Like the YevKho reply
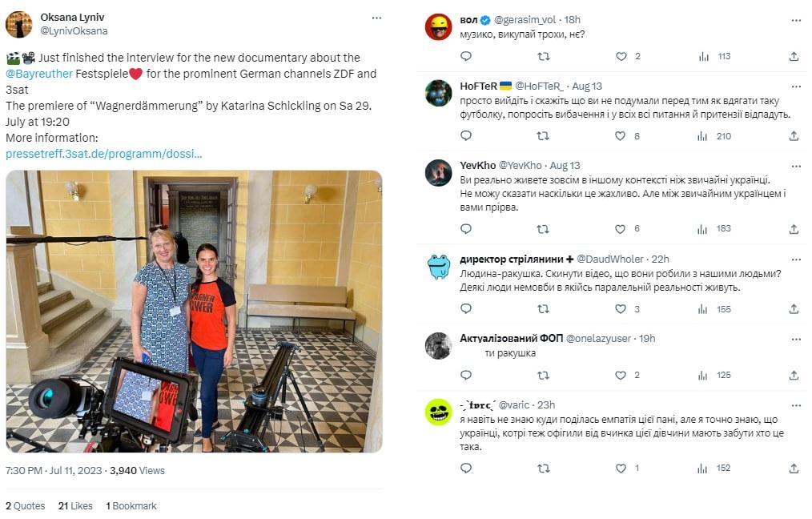The height and width of the screenshot is (519, 812). 621,229
